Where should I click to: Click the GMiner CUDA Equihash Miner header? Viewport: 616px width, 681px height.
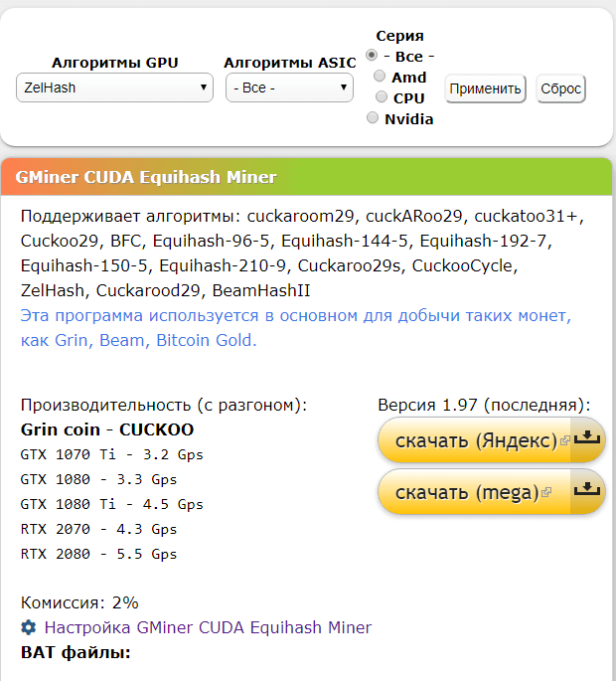(x=146, y=177)
